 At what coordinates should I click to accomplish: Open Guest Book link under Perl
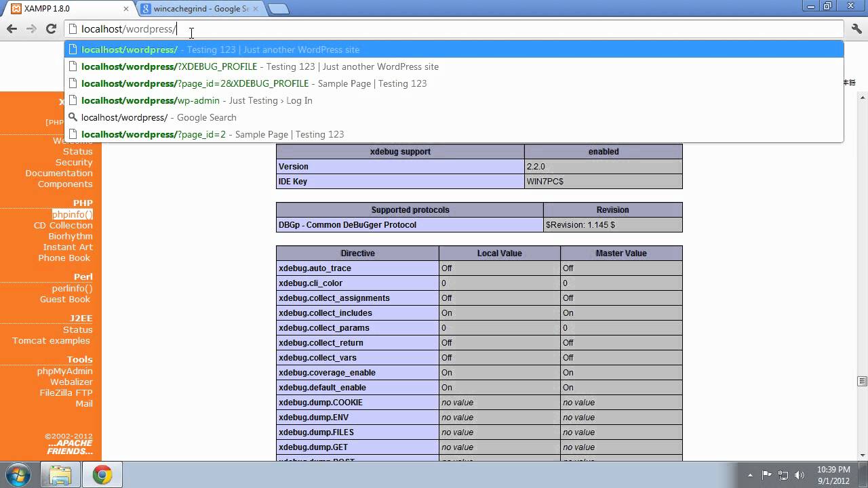[x=65, y=300]
